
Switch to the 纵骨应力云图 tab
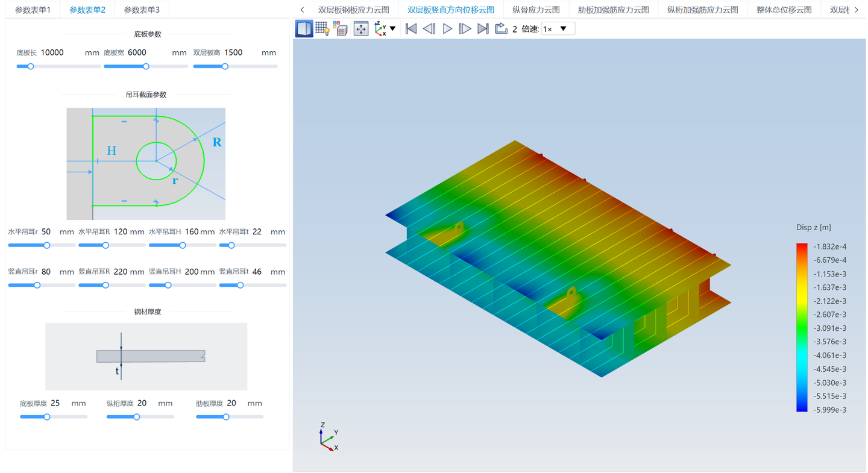click(x=536, y=10)
